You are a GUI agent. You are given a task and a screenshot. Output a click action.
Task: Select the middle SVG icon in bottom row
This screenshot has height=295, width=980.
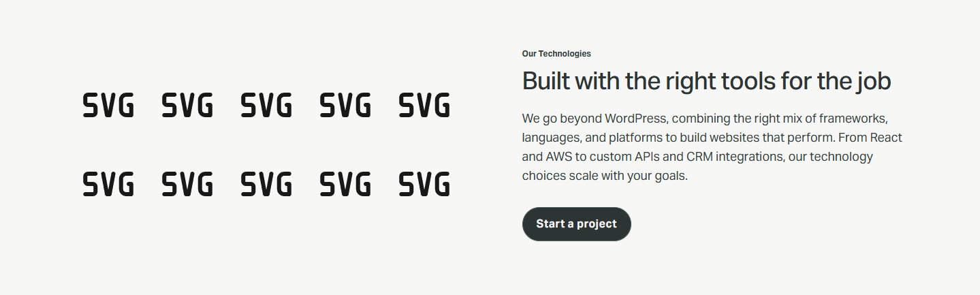(266, 185)
